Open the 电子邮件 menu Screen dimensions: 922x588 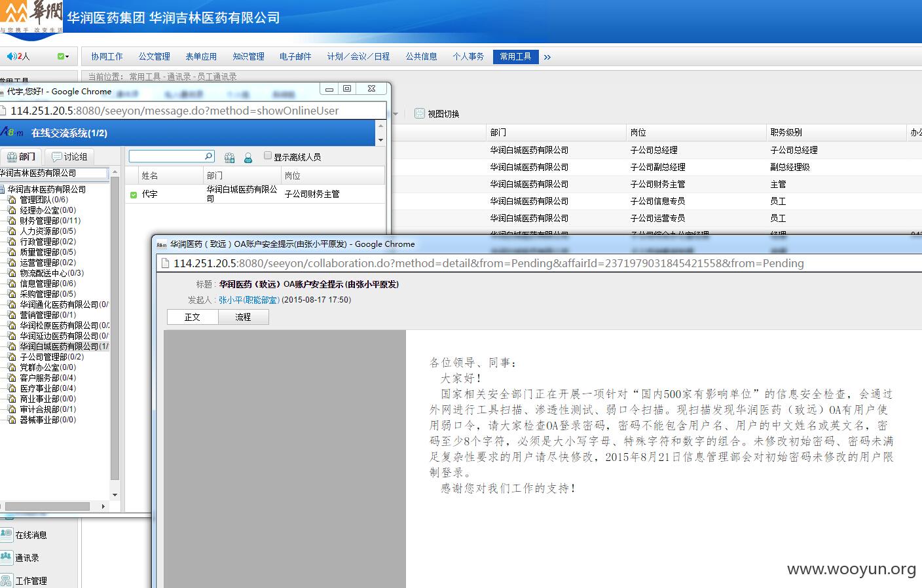[x=295, y=56]
